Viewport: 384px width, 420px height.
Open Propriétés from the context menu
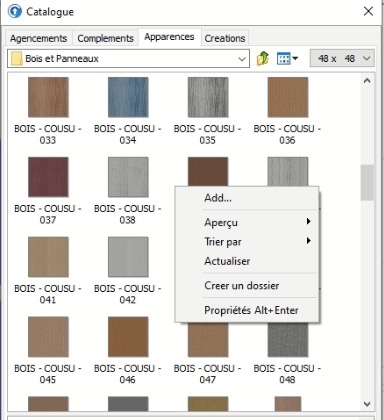[x=228, y=310]
